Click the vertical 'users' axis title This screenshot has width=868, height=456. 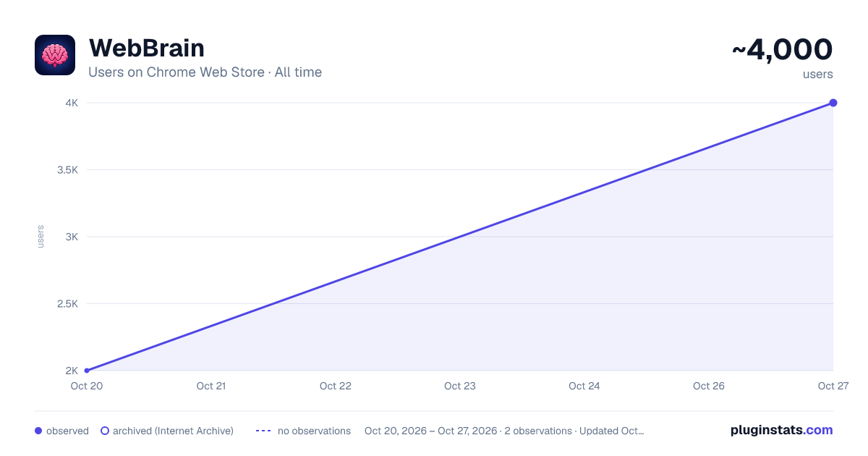(41, 237)
